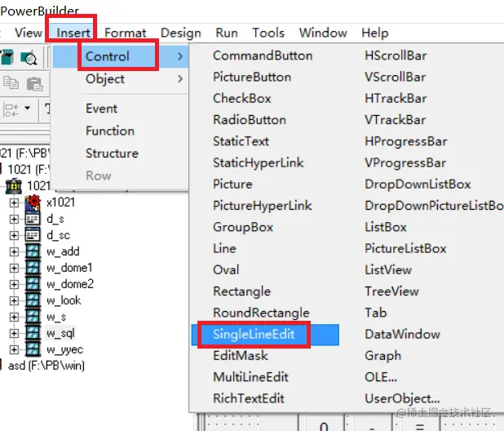
Task: Click the w_add window icon
Action: pos(33,251)
